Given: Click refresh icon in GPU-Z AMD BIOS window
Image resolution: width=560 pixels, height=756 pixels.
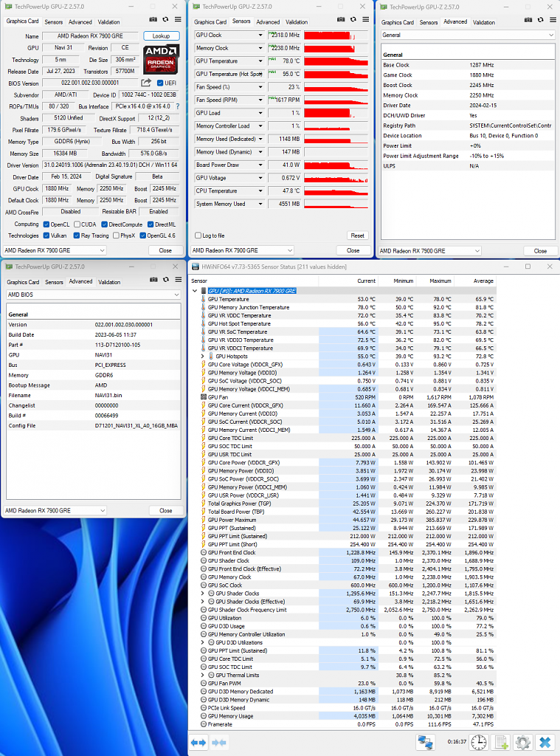Looking at the screenshot, I should pyautogui.click(x=166, y=279).
